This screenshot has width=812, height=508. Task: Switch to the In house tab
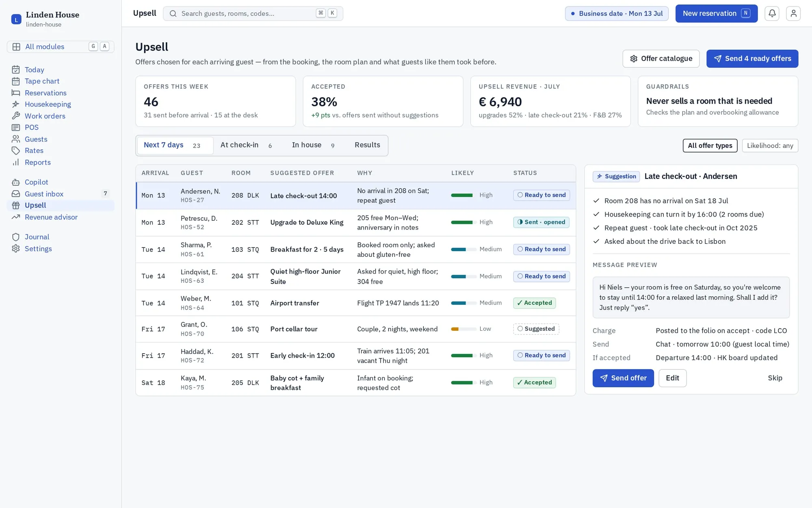pos(313,145)
